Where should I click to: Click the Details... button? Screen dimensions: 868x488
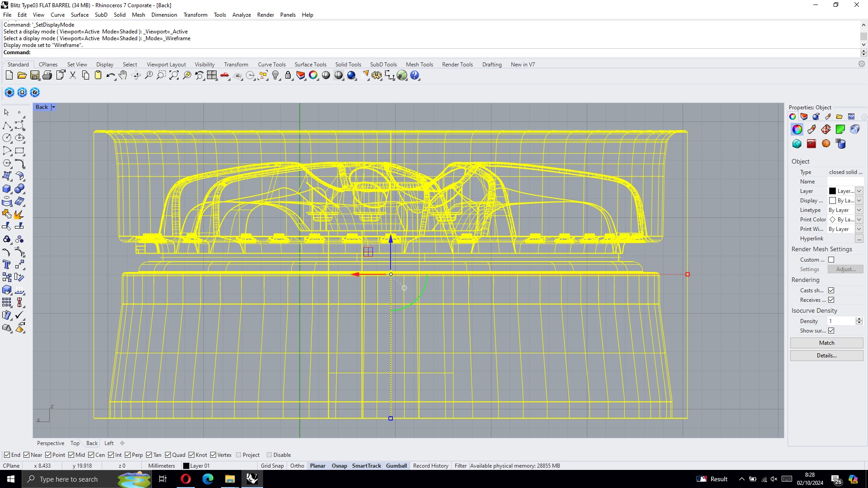click(826, 356)
